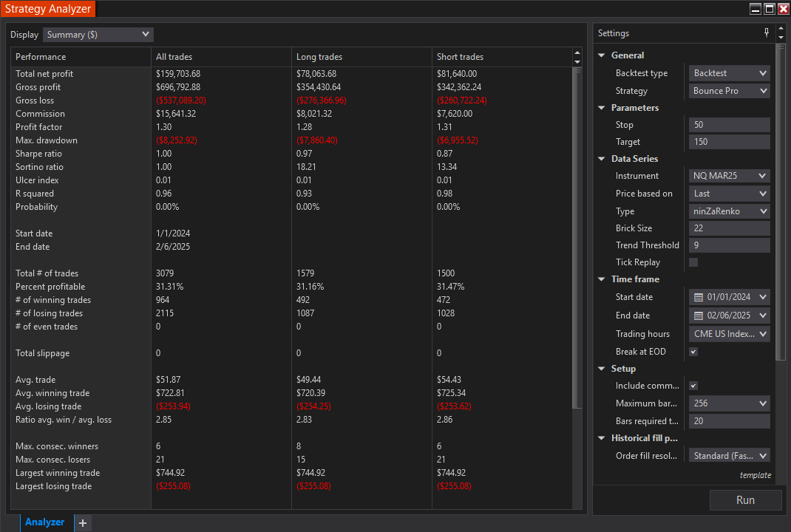Image resolution: width=791 pixels, height=532 pixels.
Task: Uncheck Break at EOD
Action: click(x=693, y=352)
